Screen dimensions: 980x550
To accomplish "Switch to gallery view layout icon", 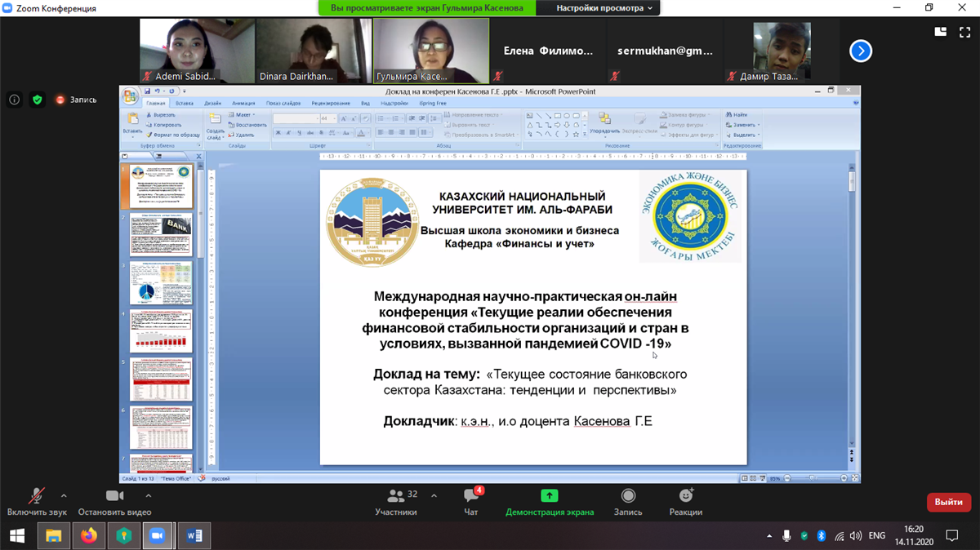I will click(x=941, y=33).
